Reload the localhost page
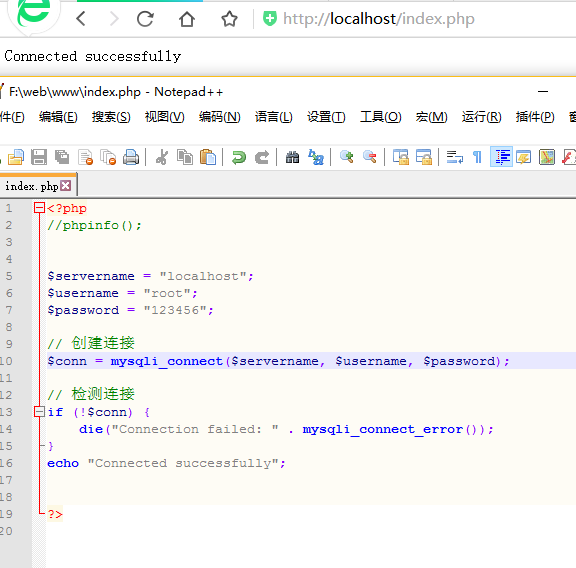The height and width of the screenshot is (568, 576). (x=145, y=19)
